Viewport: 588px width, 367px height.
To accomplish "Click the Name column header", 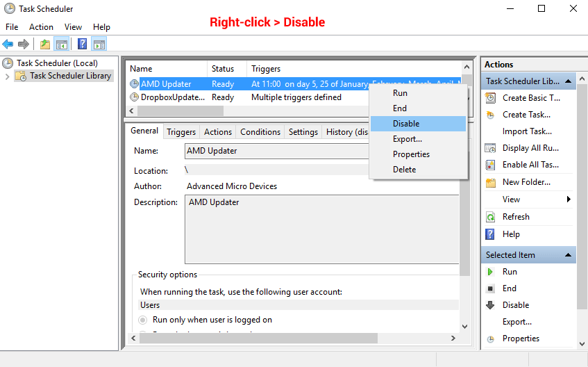I will pos(167,69).
